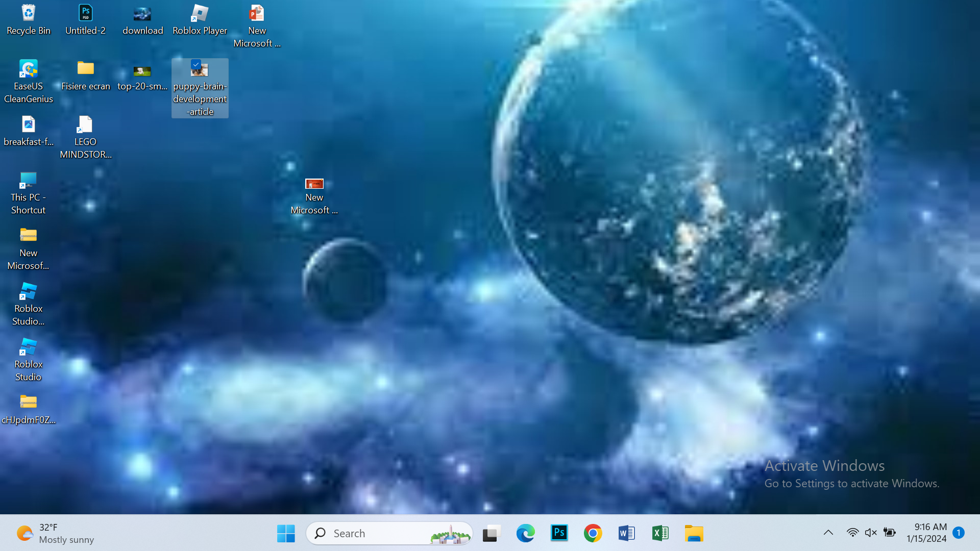This screenshot has width=980, height=551.
Task: Select the LEGO MINDSTOR... shortcut icon
Action: [x=85, y=138]
